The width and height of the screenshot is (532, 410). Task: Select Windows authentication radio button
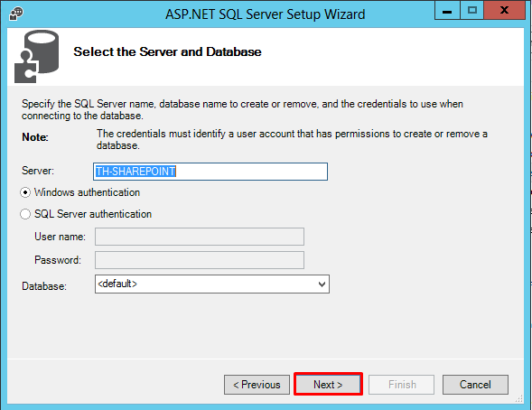(x=25, y=192)
